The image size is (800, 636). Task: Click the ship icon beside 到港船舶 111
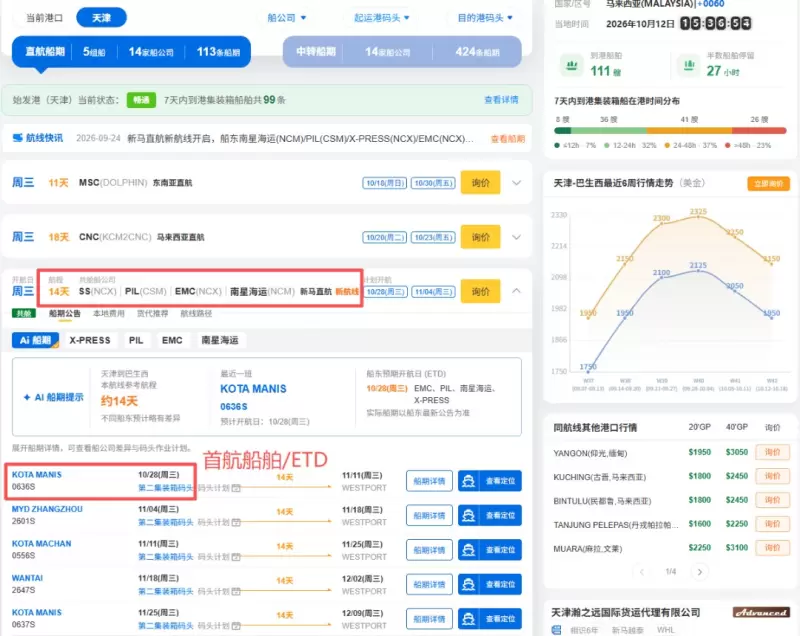tap(571, 65)
